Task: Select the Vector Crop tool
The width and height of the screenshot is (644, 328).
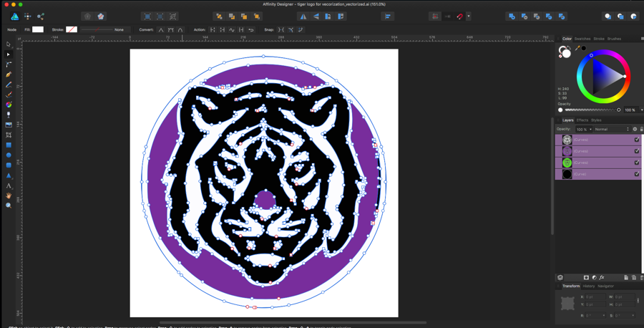Action: pos(9,135)
